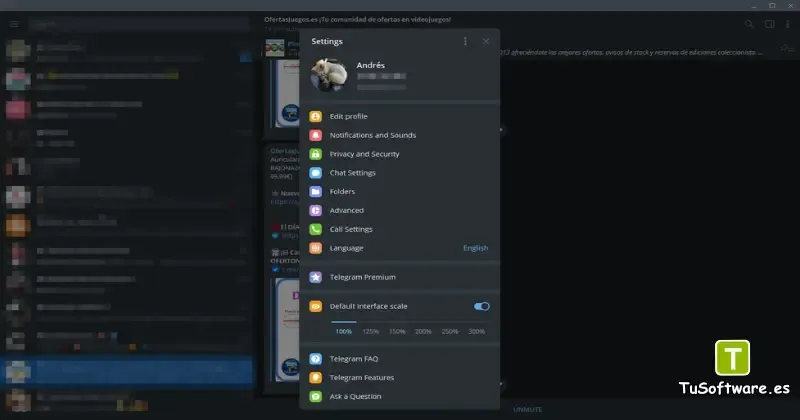Click Ofertasjuegos.es channel title
The height and width of the screenshot is (420, 800).
[x=357, y=19]
